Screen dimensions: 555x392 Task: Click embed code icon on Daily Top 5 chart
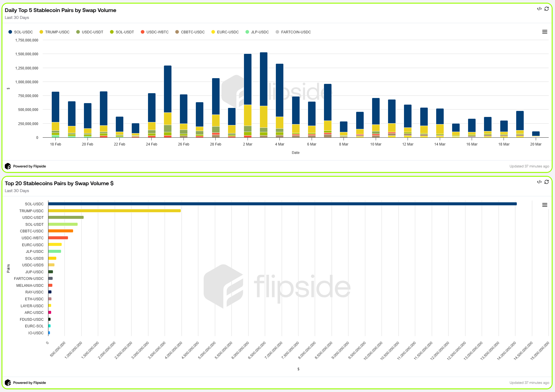click(x=539, y=9)
